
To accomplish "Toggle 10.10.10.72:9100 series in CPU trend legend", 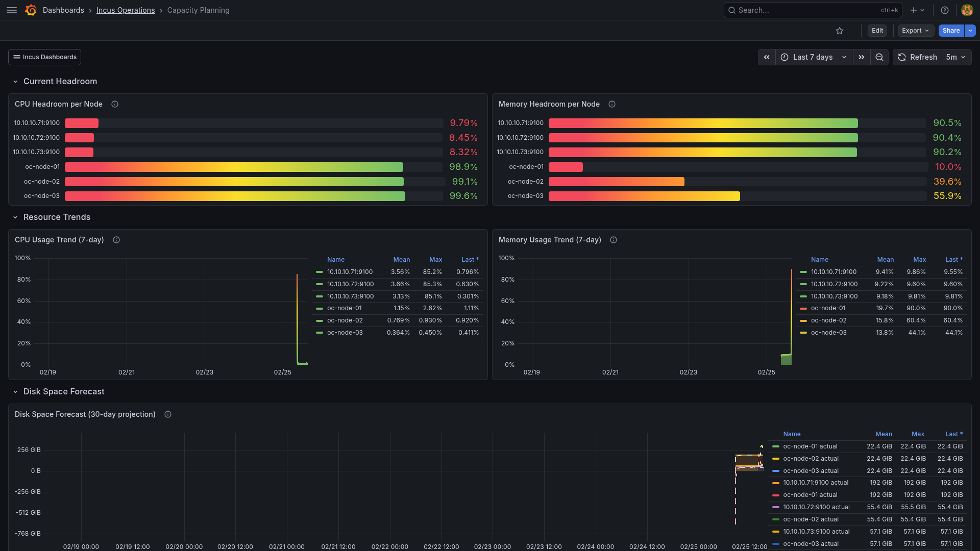I will click(350, 284).
